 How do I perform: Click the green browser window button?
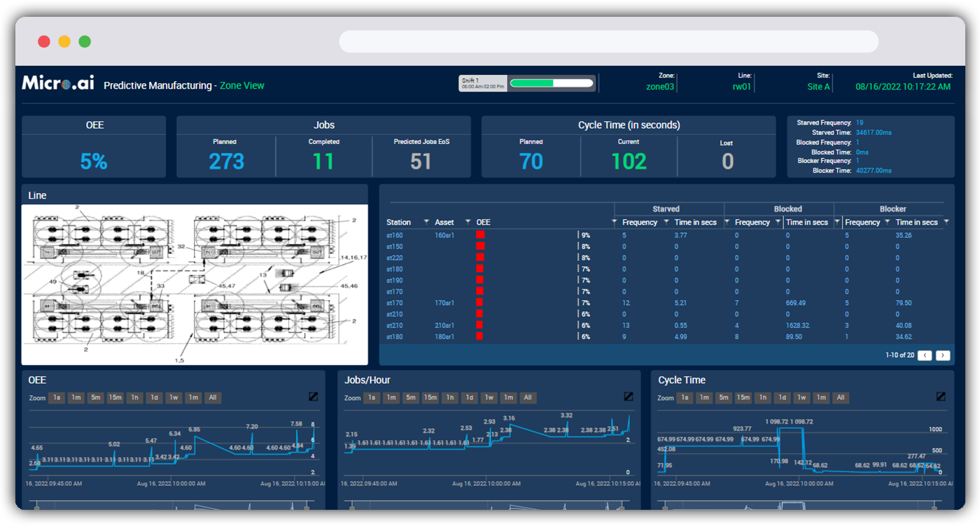click(x=85, y=41)
